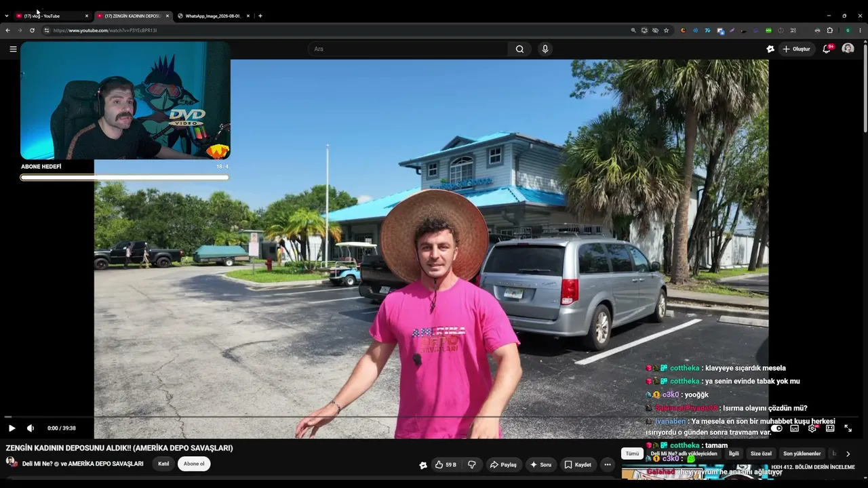The image size is (868, 488).
Task: Click the eye-slash icon in address bar
Action: 655,30
